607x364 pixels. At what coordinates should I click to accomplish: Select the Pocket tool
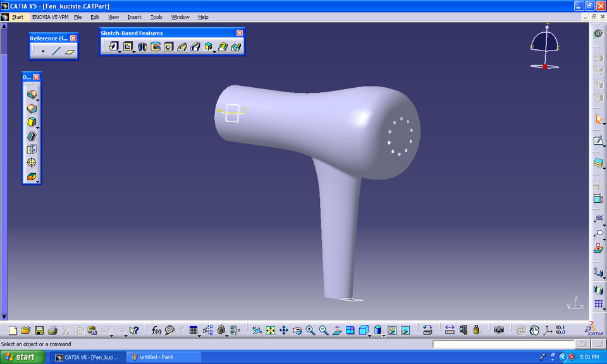tap(128, 45)
